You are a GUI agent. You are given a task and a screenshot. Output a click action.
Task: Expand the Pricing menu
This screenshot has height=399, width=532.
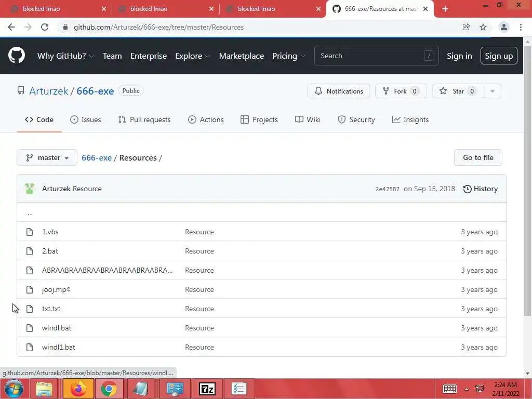coord(289,56)
